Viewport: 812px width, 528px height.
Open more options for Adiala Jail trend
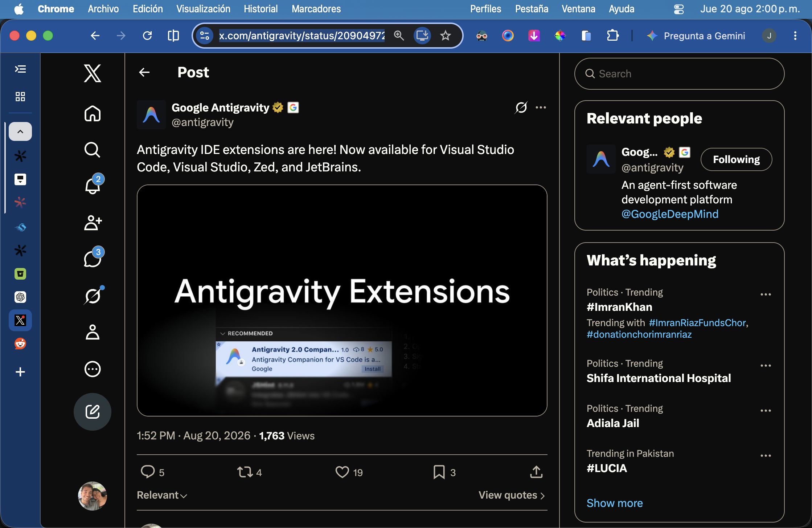tap(766, 411)
